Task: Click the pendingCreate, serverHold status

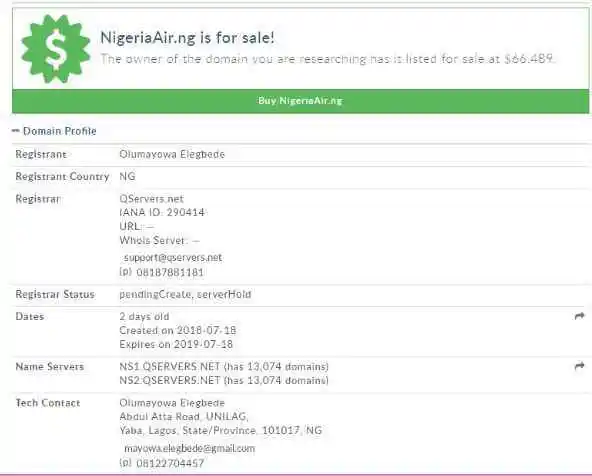Action: [185, 294]
